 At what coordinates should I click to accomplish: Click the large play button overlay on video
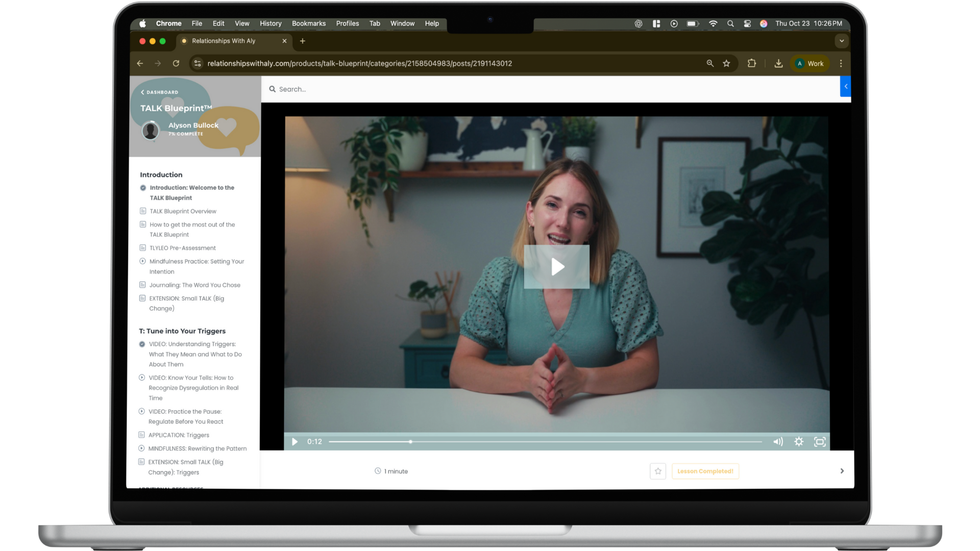click(x=556, y=266)
